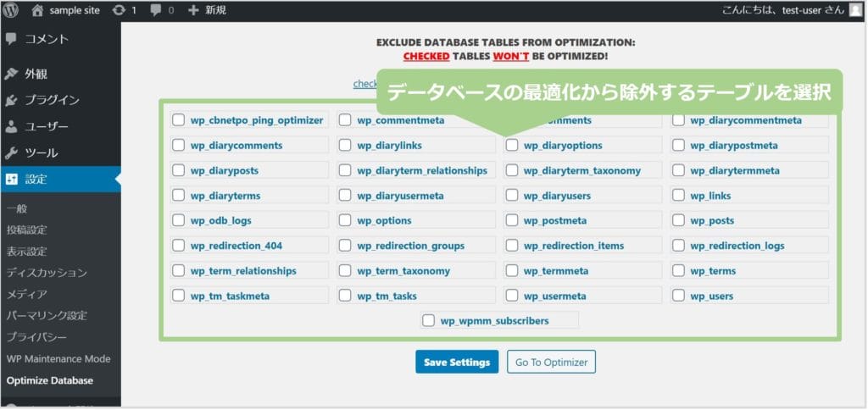This screenshot has height=410, width=868.
Task: Click the sample site link in admin bar
Action: click(74, 10)
